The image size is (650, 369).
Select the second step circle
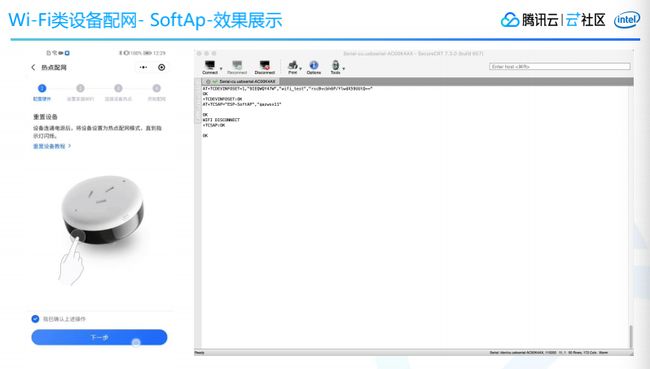(80, 88)
